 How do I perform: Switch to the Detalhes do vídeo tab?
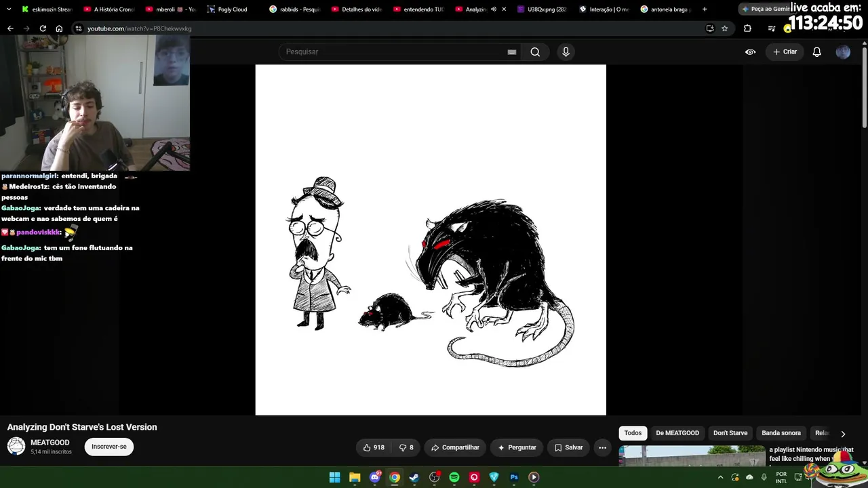357,9
